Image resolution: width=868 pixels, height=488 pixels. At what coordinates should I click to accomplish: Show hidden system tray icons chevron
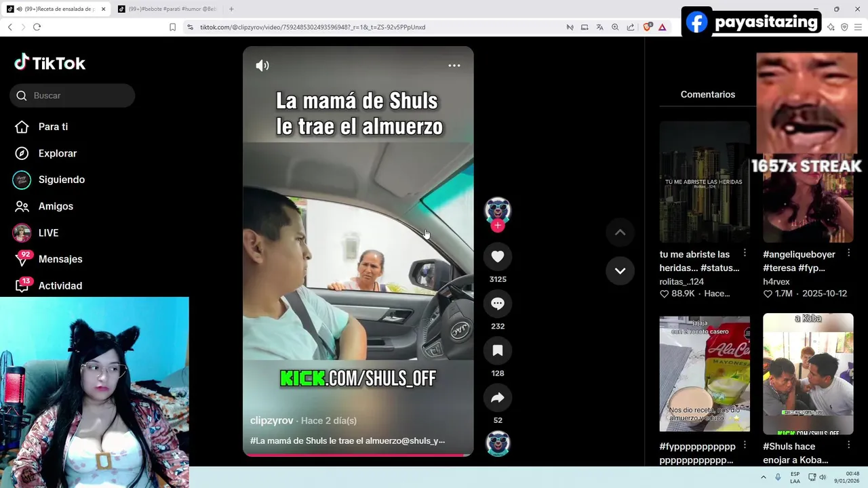point(764,477)
